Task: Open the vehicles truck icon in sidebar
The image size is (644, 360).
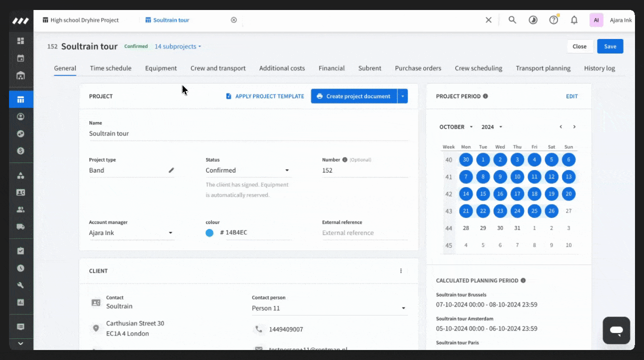Action: 20,226
